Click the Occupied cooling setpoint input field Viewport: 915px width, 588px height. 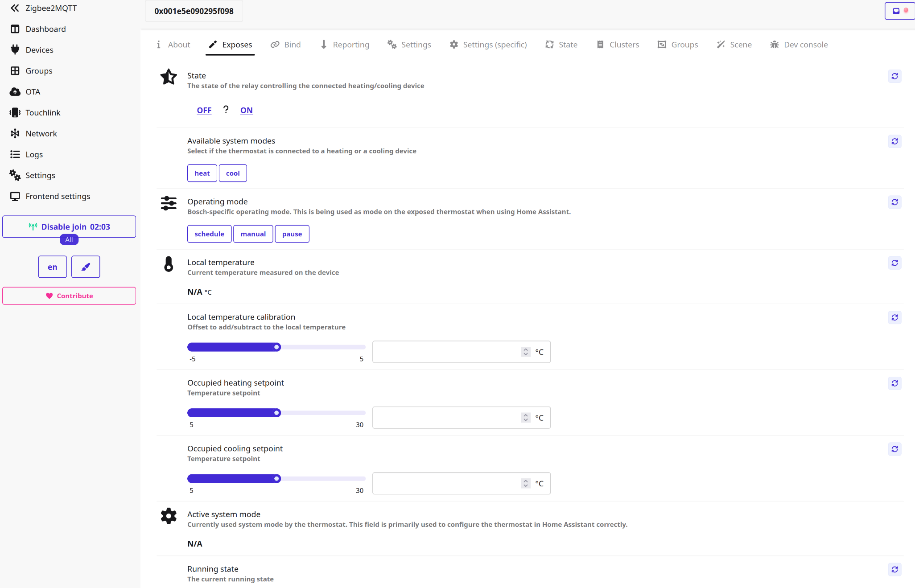coord(446,484)
